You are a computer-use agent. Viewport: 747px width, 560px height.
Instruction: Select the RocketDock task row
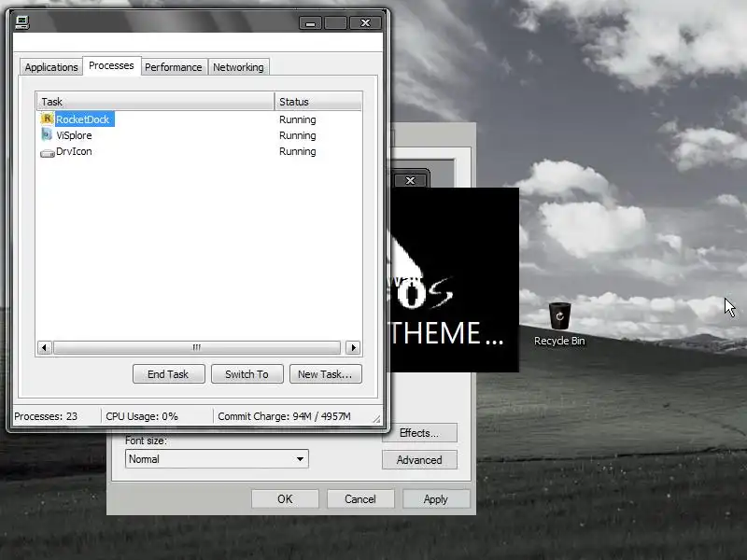click(x=199, y=119)
